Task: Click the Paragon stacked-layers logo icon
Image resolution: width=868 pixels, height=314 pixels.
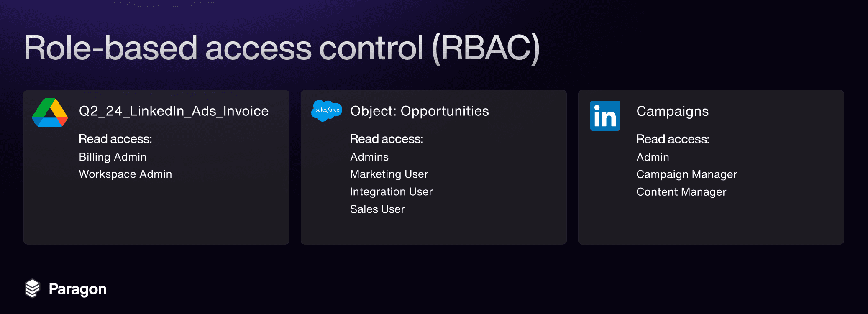Action: pyautogui.click(x=32, y=288)
